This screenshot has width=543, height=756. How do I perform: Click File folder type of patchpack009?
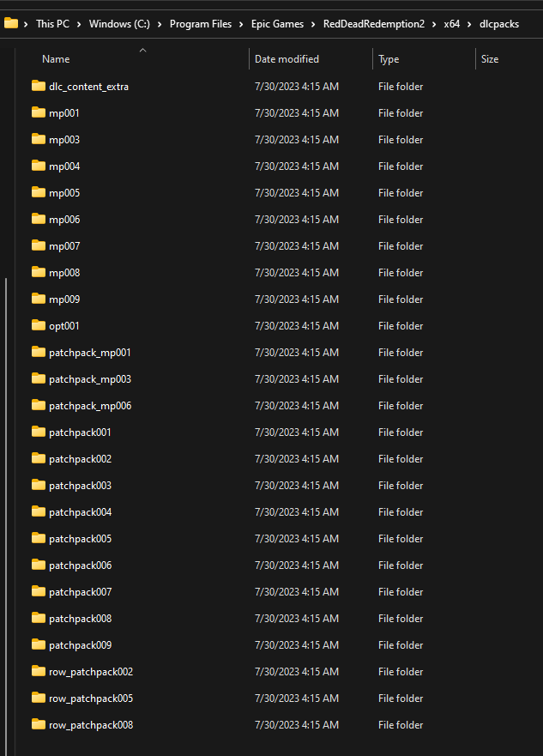click(x=401, y=644)
